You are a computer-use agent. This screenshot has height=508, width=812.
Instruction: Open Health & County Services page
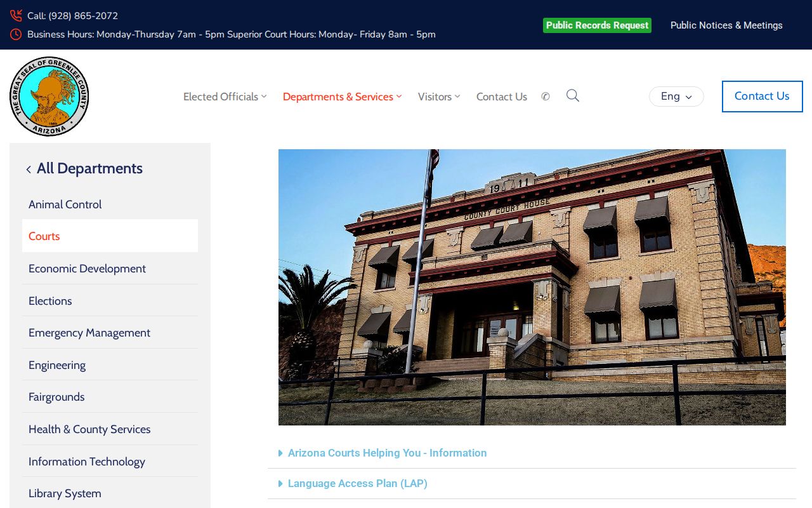coord(110,429)
